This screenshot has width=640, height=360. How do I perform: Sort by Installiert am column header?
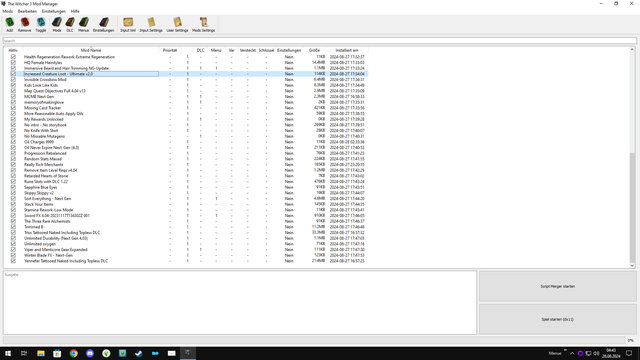[347, 50]
